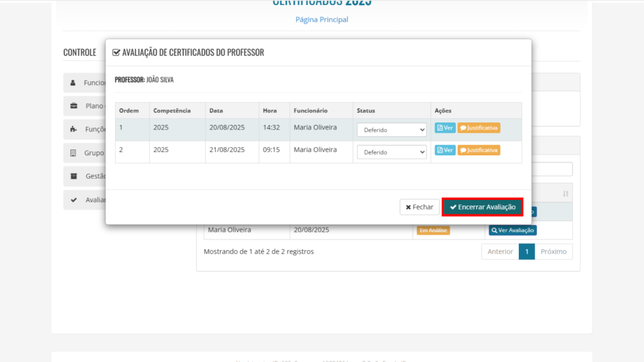Viewport: 644px width, 362px height.
Task: Open Status dropdown for order 2
Action: [392, 152]
